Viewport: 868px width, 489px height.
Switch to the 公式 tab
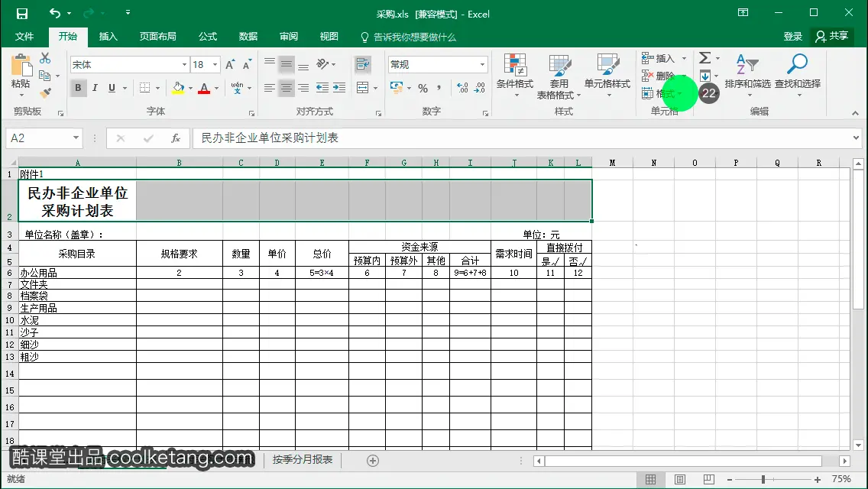tap(208, 37)
